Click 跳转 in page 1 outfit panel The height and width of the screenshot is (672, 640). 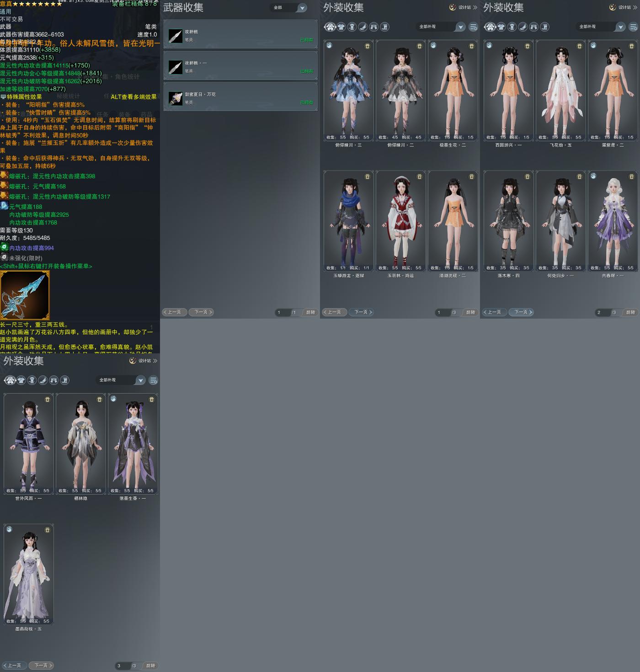(x=471, y=313)
